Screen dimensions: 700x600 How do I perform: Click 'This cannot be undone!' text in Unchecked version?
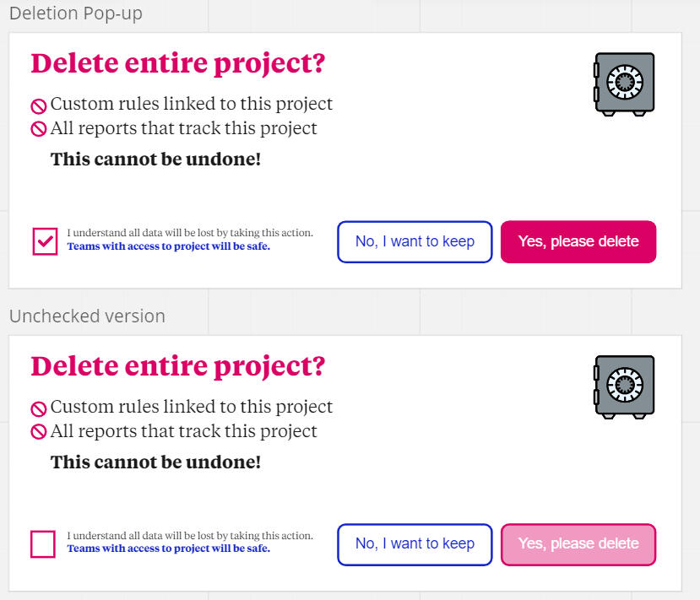156,462
